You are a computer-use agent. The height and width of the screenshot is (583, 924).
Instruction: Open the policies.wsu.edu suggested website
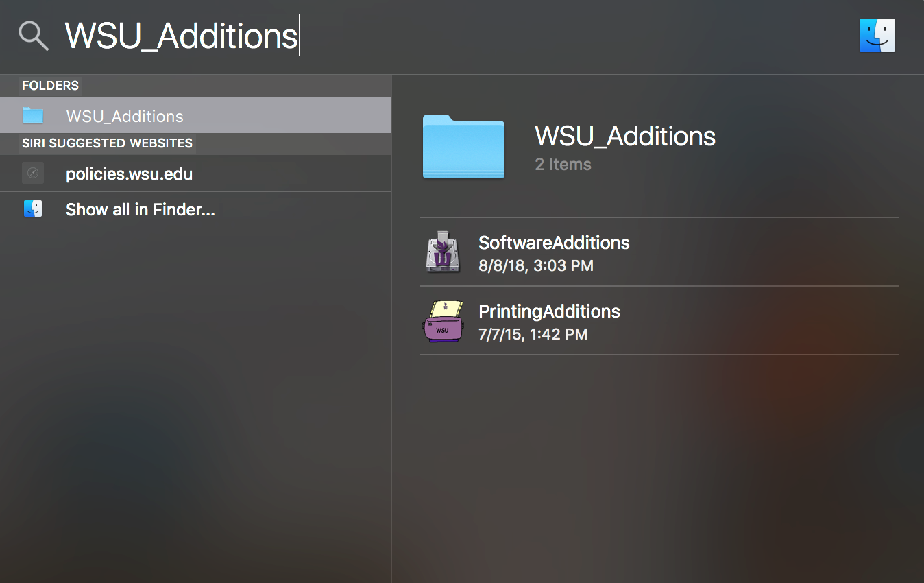click(129, 174)
